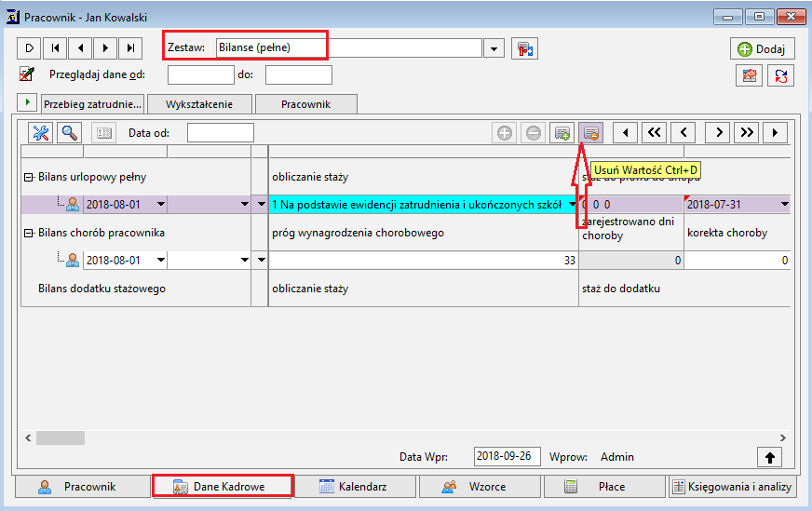The width and height of the screenshot is (812, 511).
Task: Collapse the Bilans chorób pracownika node
Action: pos(29,234)
